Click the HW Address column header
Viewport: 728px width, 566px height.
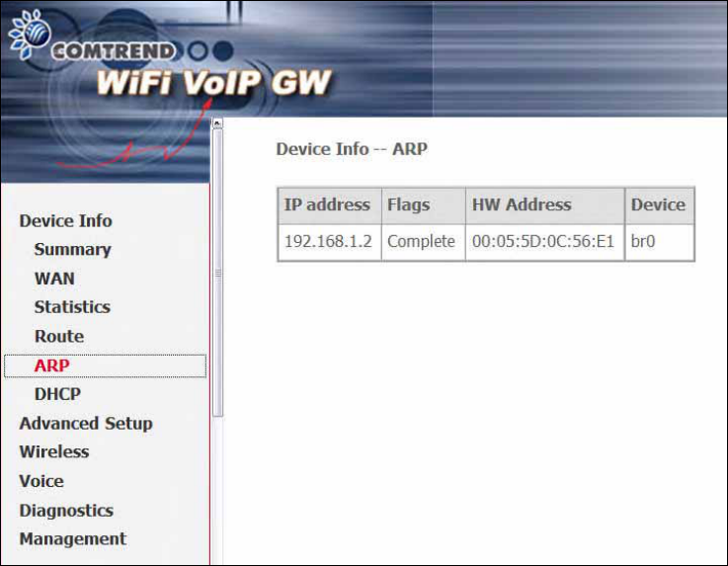coord(545,206)
